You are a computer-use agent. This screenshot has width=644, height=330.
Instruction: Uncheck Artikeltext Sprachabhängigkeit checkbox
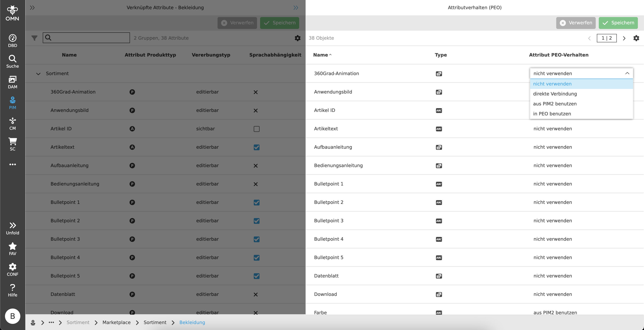(x=256, y=147)
